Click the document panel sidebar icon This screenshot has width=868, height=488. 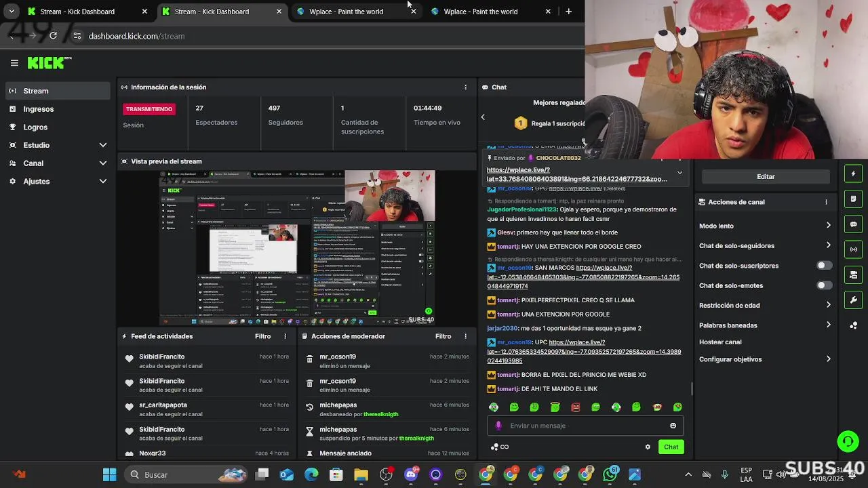(x=853, y=199)
